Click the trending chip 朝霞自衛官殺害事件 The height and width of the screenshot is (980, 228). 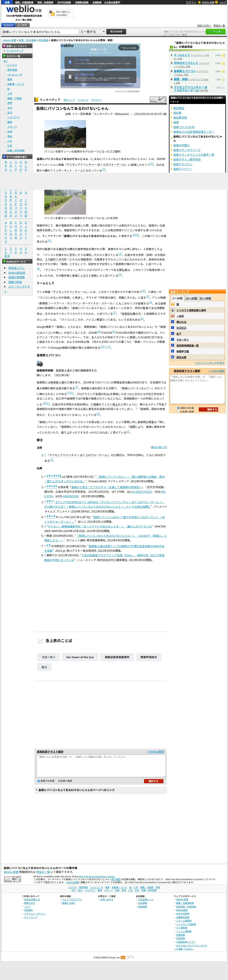click(117, 657)
